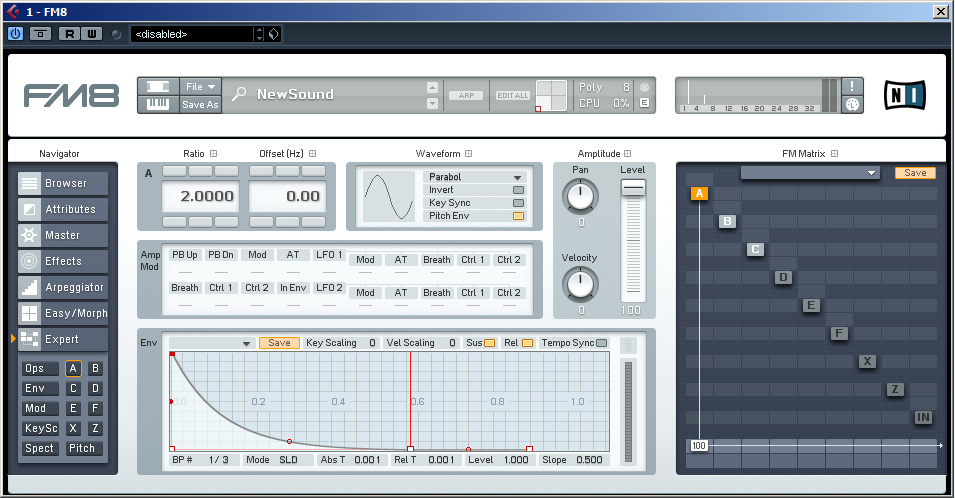Click the Save As button

200,105
